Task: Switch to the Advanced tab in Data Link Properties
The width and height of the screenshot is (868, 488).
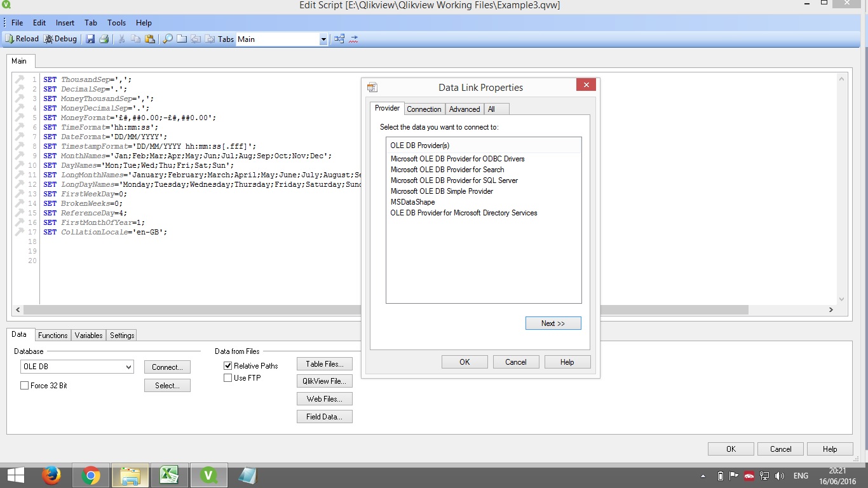Action: coord(465,109)
